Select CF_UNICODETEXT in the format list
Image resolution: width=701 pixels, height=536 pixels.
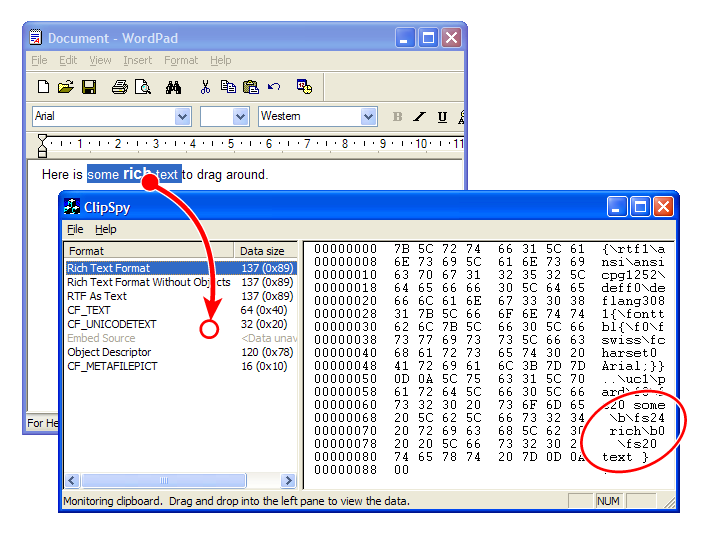click(112, 324)
